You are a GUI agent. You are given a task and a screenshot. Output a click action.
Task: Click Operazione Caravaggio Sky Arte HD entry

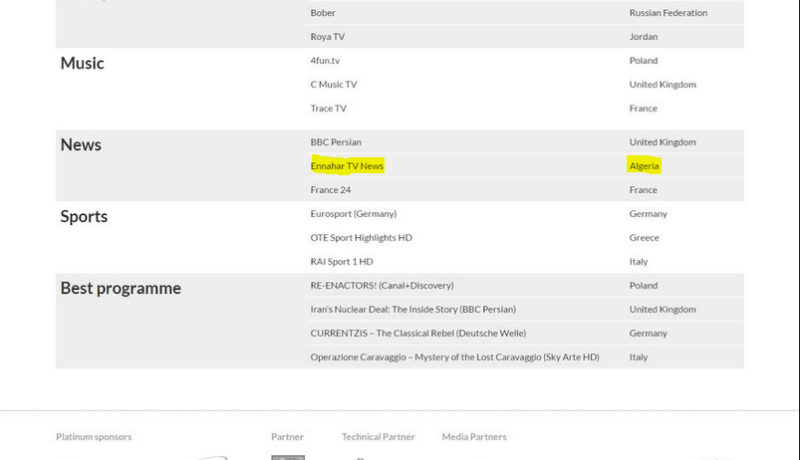coord(455,357)
